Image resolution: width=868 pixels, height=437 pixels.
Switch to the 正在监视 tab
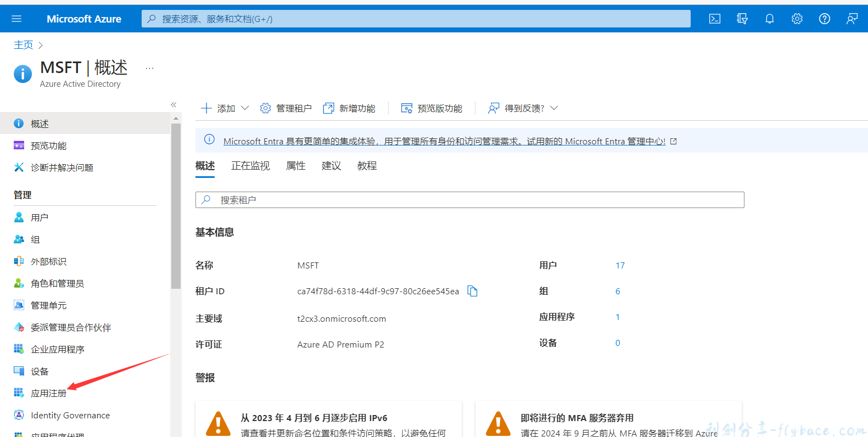[x=250, y=166]
